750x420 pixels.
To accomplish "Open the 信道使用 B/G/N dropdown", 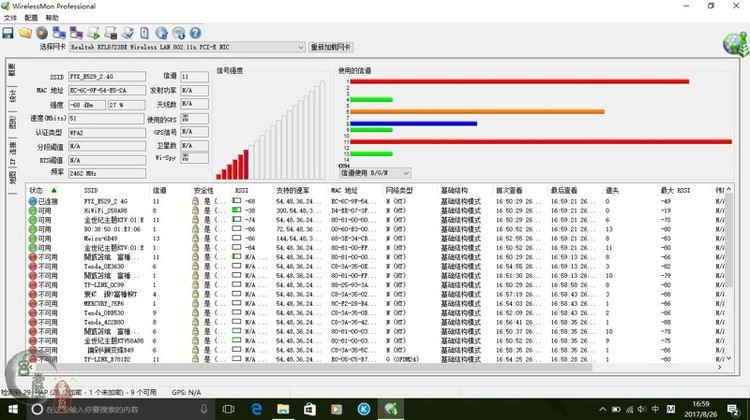I will click(x=375, y=173).
